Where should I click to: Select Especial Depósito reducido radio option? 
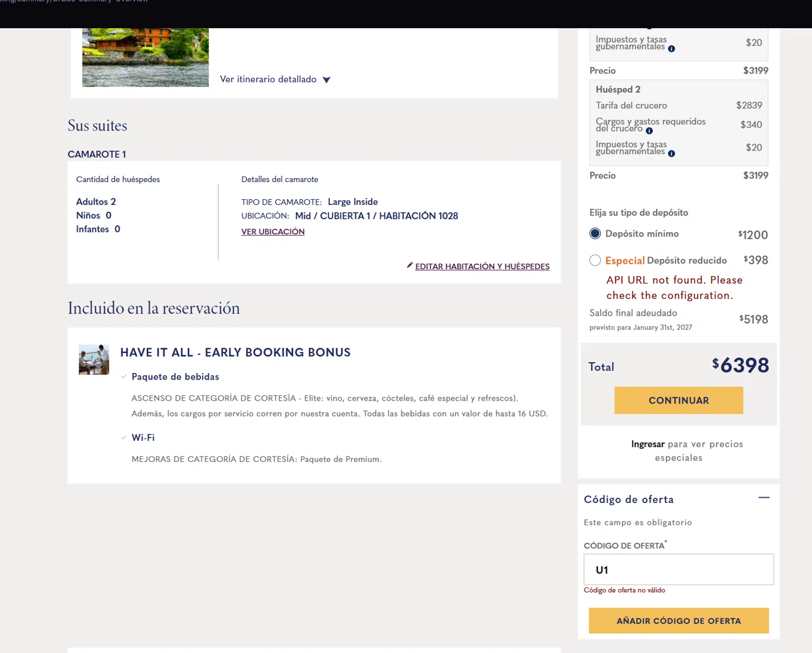pyautogui.click(x=595, y=260)
